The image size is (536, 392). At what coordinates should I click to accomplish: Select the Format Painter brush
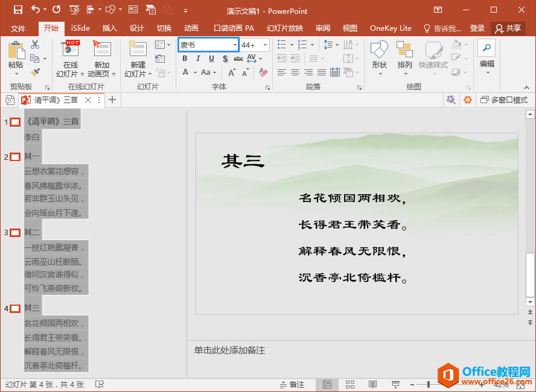[x=35, y=72]
